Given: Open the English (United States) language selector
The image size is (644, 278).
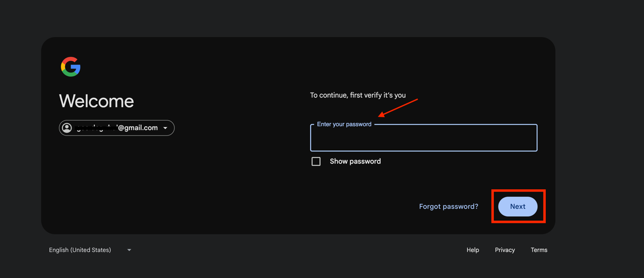Looking at the screenshot, I should click(80, 250).
